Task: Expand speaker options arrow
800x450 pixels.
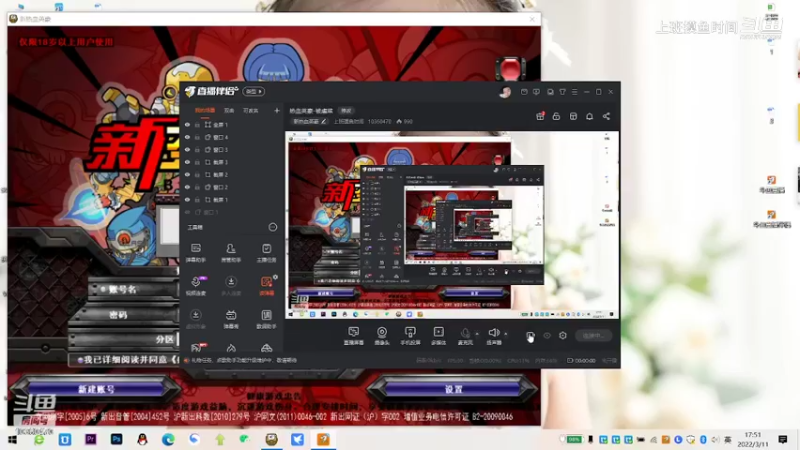Action: 506,334
